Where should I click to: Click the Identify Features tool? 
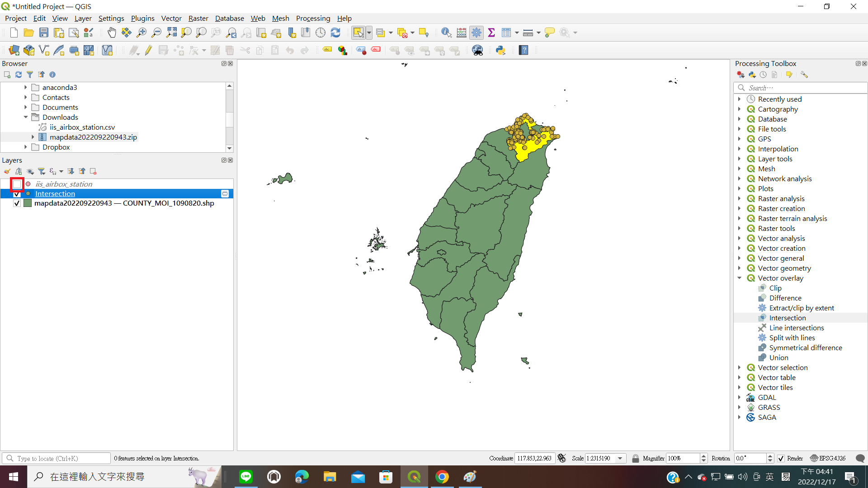point(446,33)
